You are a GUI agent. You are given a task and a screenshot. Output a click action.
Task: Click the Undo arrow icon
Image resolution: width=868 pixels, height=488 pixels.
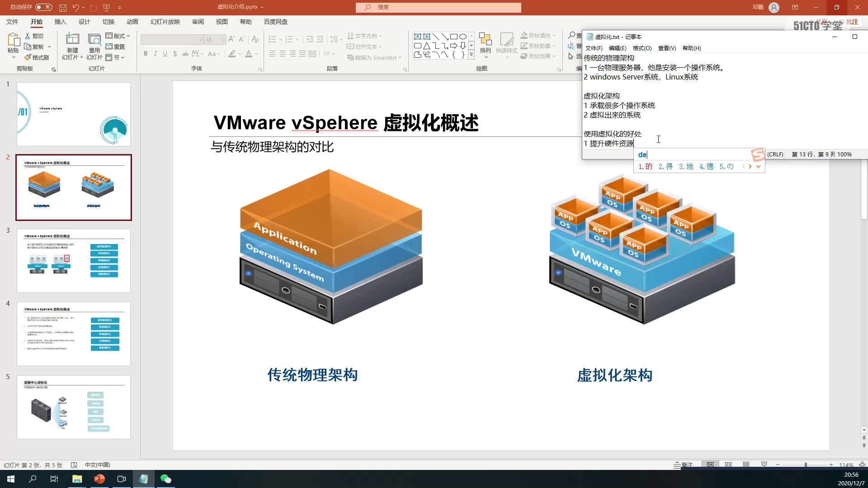click(75, 7)
